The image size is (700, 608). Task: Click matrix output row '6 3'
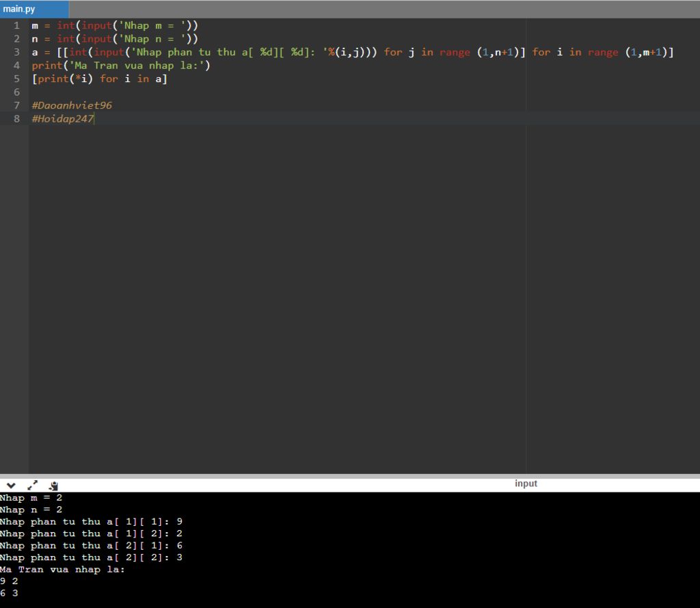pyautogui.click(x=9, y=593)
